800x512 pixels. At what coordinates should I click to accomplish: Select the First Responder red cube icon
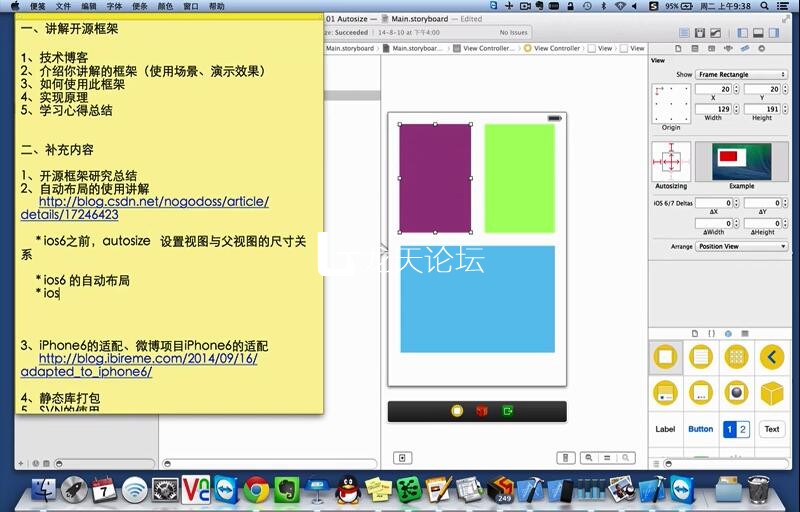pyautogui.click(x=481, y=411)
